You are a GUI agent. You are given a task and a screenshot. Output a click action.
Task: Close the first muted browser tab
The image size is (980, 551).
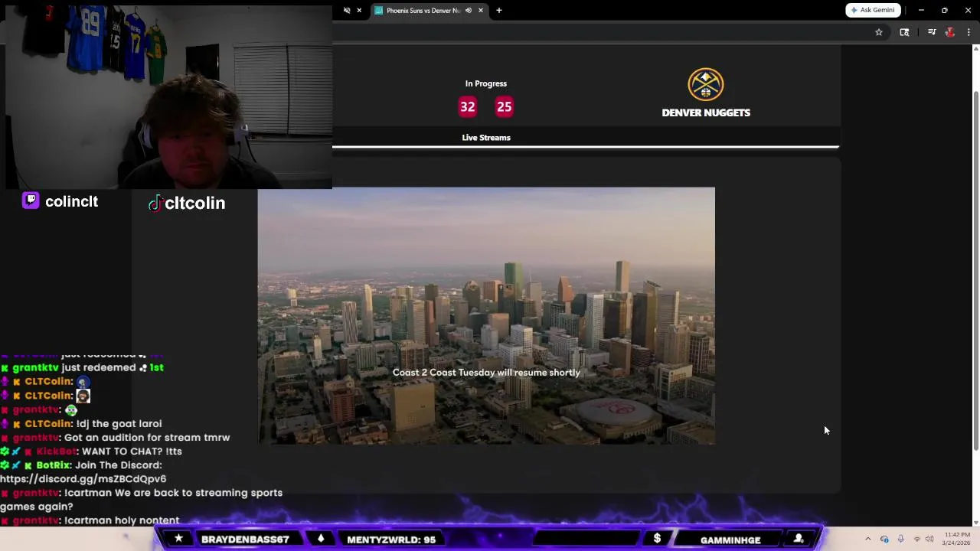[360, 10]
